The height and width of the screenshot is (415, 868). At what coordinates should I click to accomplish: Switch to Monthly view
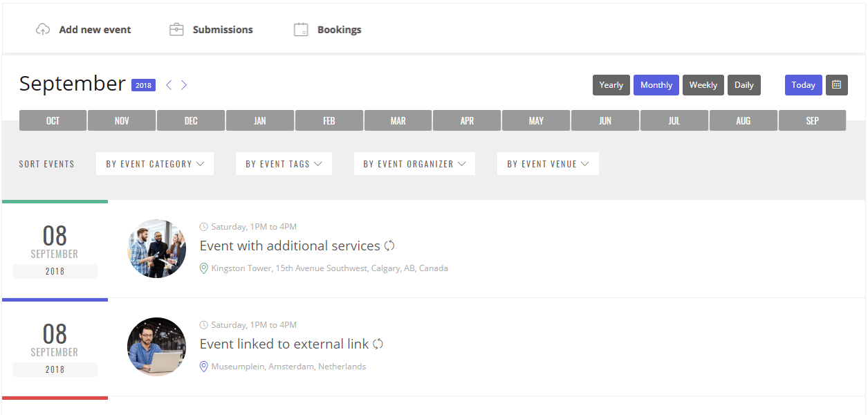(656, 85)
